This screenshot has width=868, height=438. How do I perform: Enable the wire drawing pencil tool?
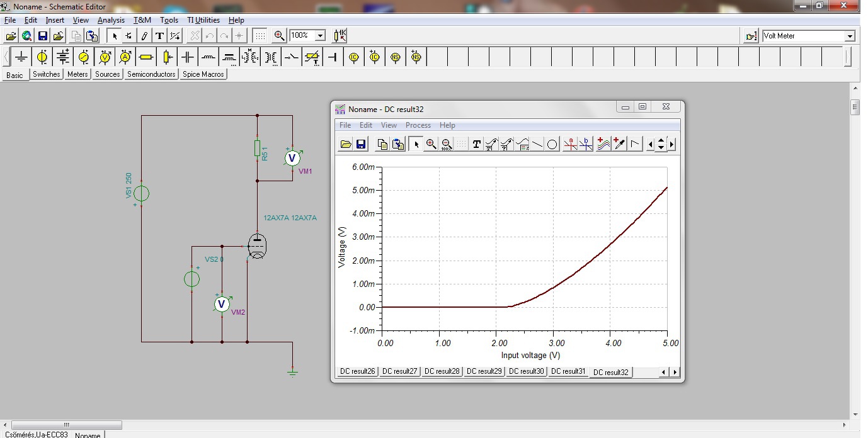click(144, 36)
